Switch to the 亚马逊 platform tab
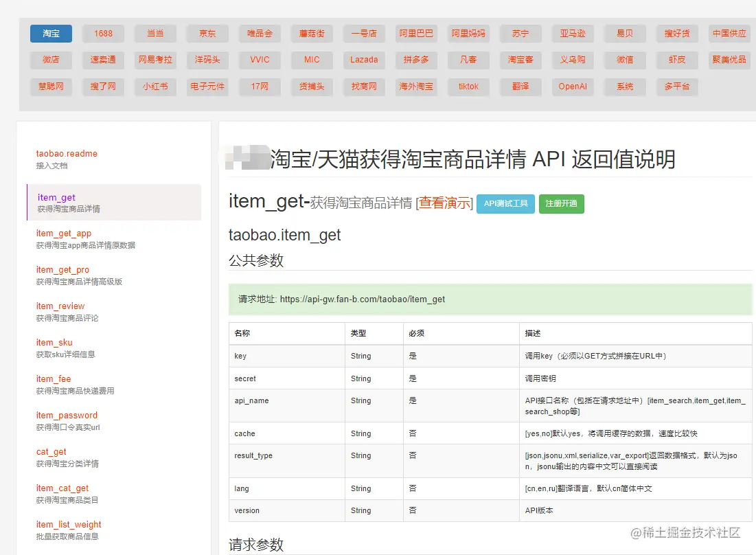 573,33
